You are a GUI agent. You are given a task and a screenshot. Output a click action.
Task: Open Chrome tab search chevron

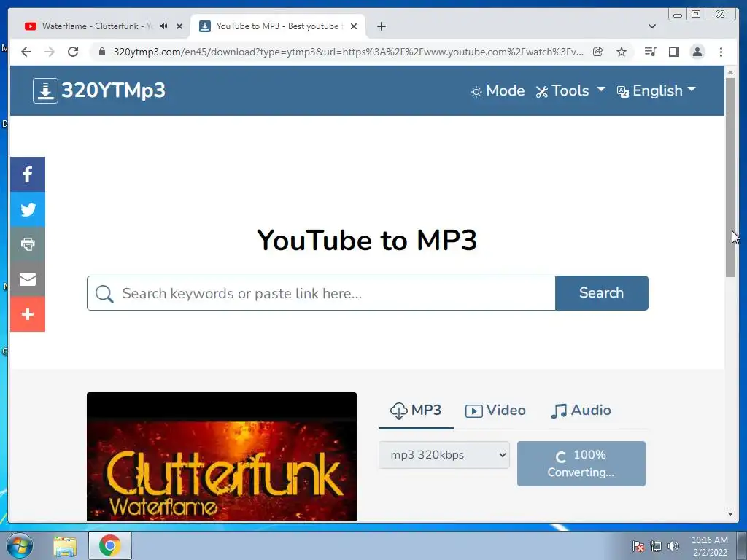click(x=651, y=26)
